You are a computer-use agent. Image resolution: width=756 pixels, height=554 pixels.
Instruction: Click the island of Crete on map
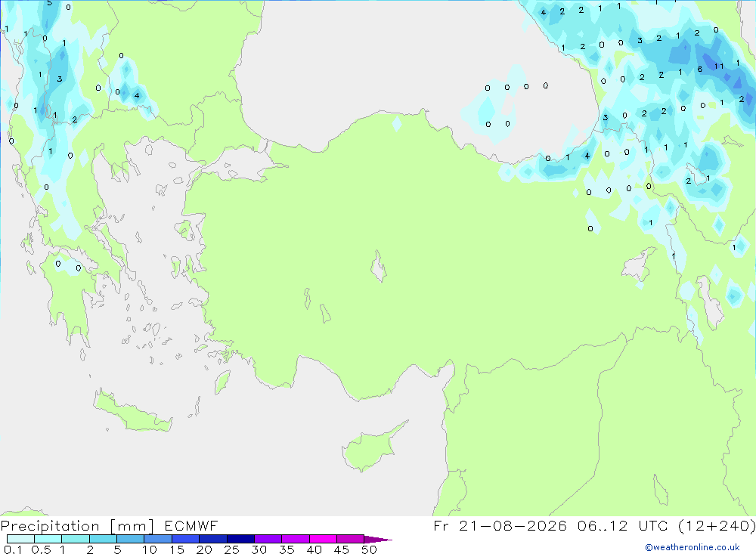point(132,411)
